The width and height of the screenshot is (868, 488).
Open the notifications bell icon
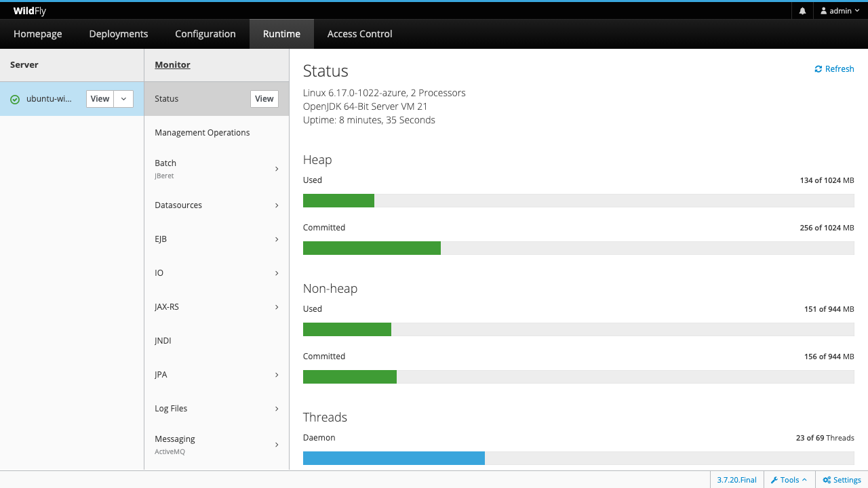coord(802,11)
